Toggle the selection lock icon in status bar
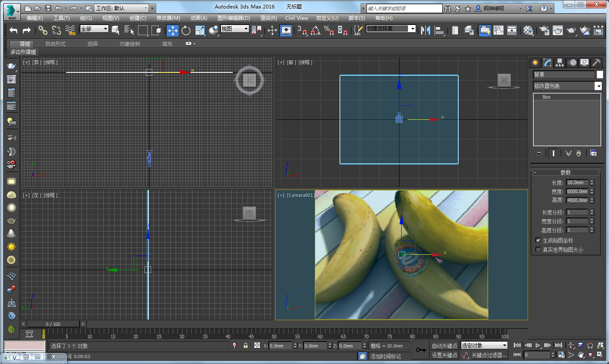Image resolution: width=609 pixels, height=364 pixels. (x=245, y=346)
